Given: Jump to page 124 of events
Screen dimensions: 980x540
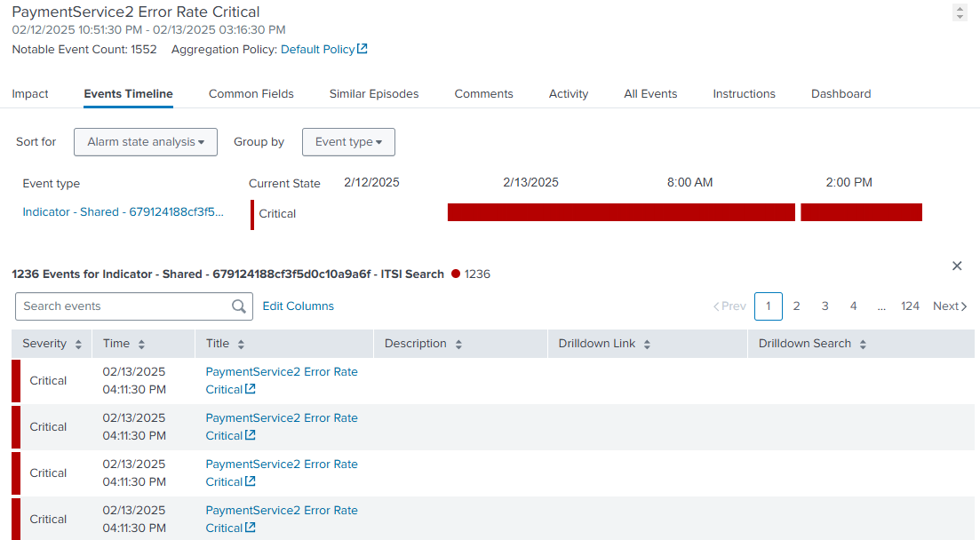Looking at the screenshot, I should [x=910, y=306].
